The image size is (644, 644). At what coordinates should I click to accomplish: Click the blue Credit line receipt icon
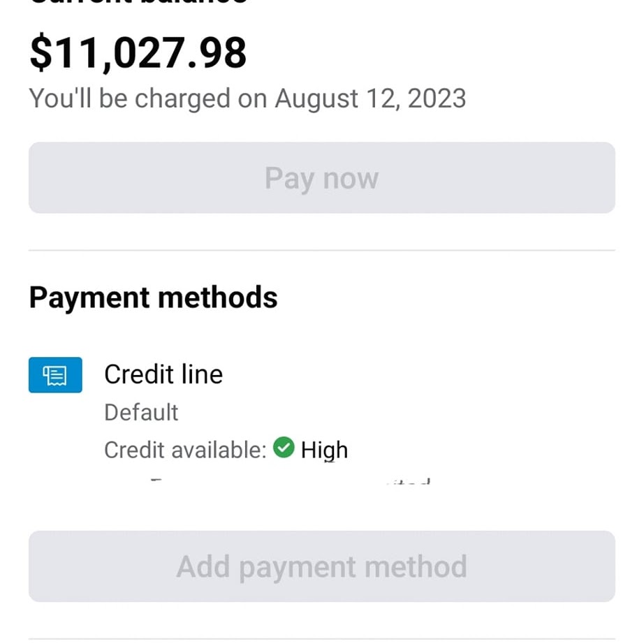click(x=55, y=375)
